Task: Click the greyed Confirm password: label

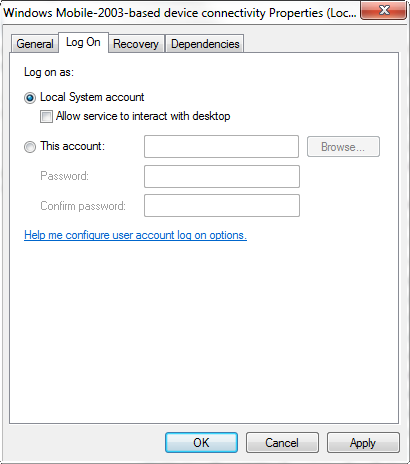Action: pyautogui.click(x=83, y=206)
